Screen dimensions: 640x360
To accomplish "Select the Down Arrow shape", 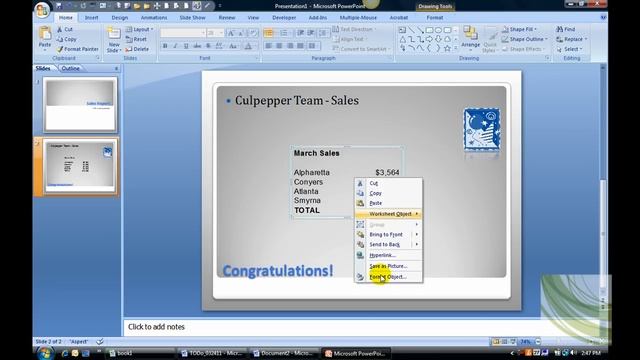I will pyautogui.click(x=438, y=39).
